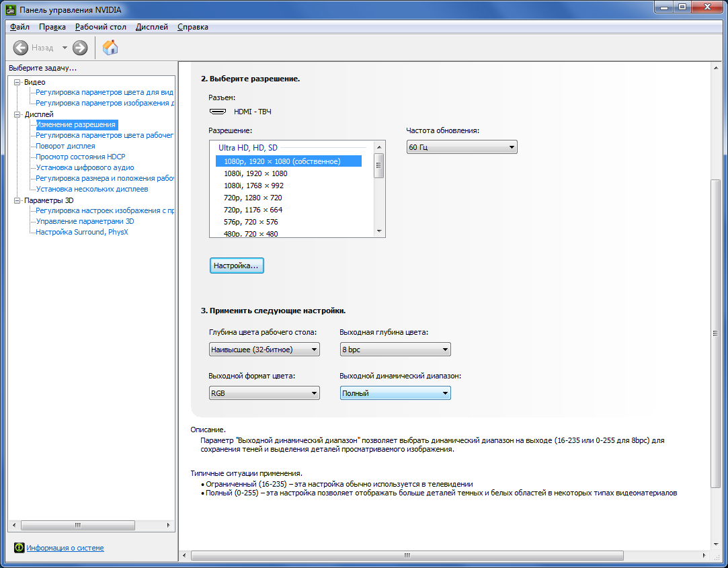
Task: Select Изменение разрешения in the task tree
Action: pyautogui.click(x=77, y=124)
